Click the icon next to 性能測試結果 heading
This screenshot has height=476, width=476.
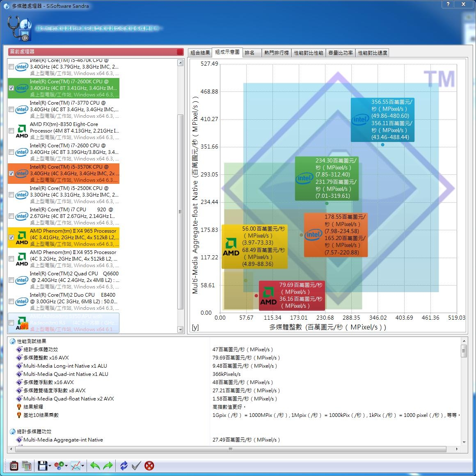13,341
